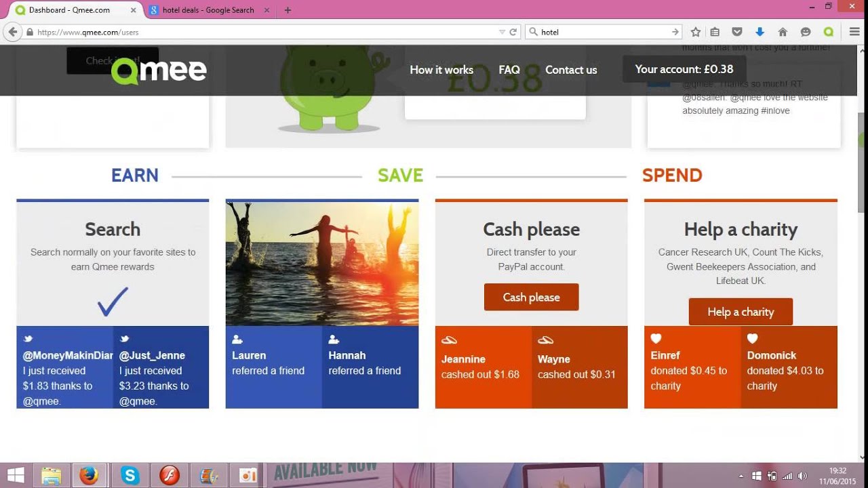Viewport: 868px width, 488px height.
Task: Go back to previous page
Action: (x=12, y=32)
